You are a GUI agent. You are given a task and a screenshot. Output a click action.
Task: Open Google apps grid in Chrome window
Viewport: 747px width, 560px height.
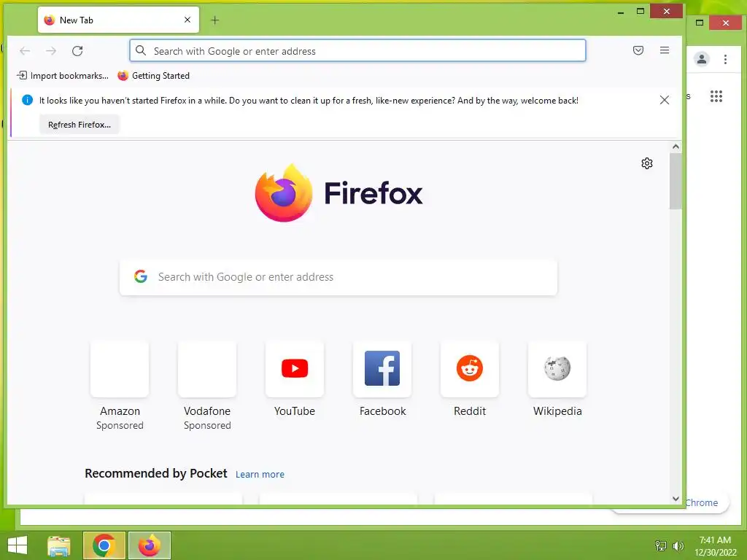(x=716, y=96)
